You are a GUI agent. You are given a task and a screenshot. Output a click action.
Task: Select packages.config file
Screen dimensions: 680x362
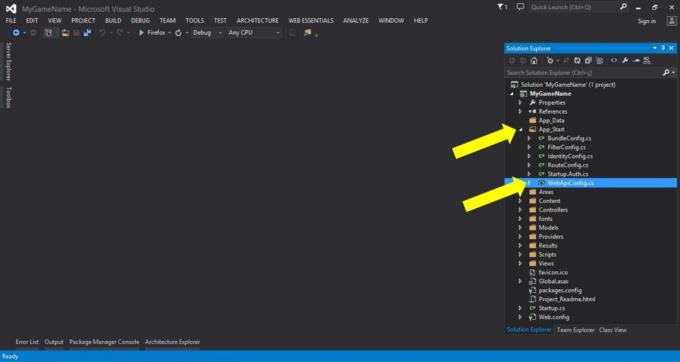(x=560, y=290)
